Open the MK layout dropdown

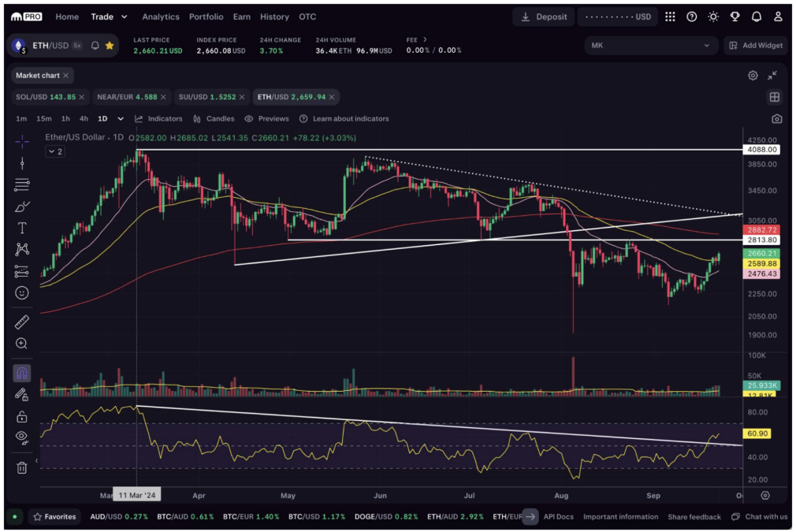point(650,45)
